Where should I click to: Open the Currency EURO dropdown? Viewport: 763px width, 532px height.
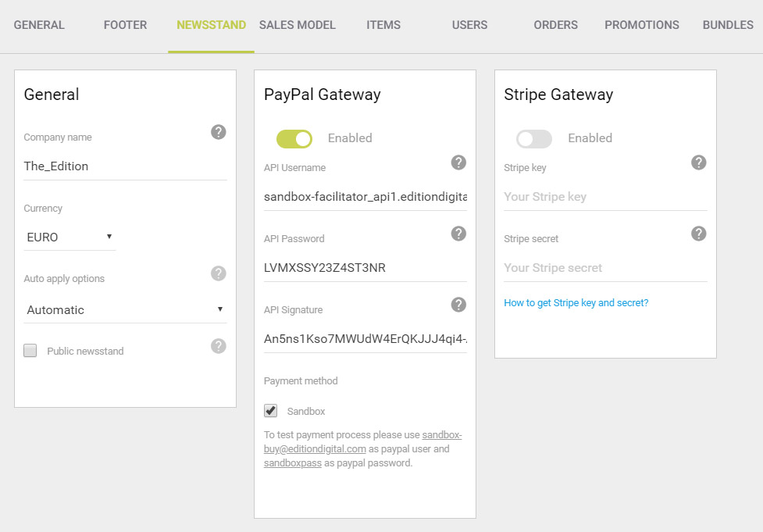pyautogui.click(x=70, y=237)
